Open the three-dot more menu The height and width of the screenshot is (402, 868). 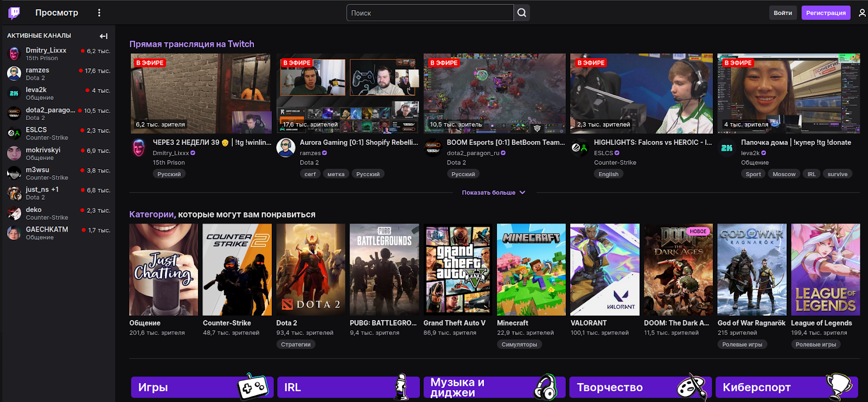[99, 12]
